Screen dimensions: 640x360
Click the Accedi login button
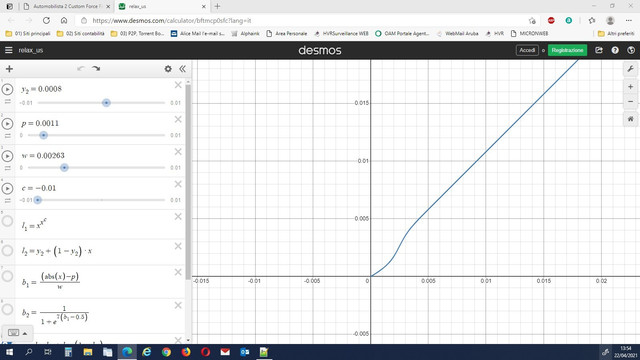527,50
